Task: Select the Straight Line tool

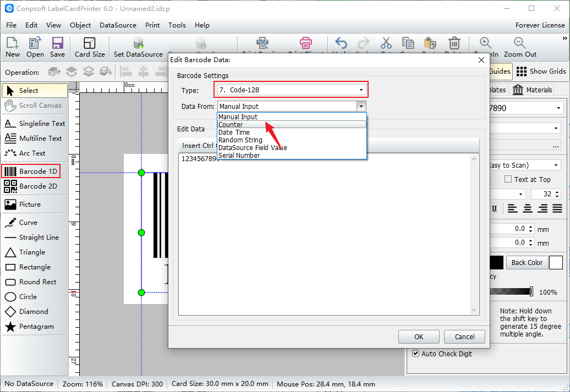Action: pyautogui.click(x=35, y=238)
